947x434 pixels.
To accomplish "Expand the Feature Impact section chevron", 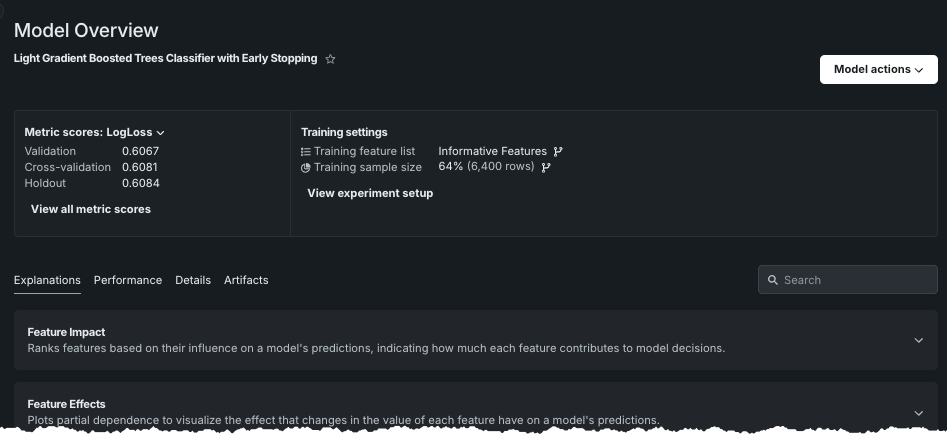I will (x=919, y=340).
